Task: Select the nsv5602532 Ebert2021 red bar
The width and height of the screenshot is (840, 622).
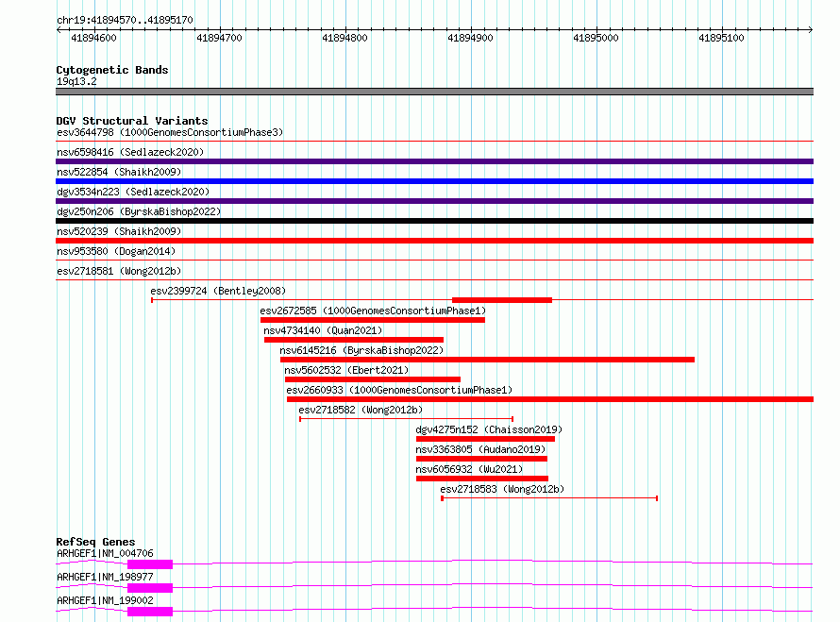Action: click(372, 379)
